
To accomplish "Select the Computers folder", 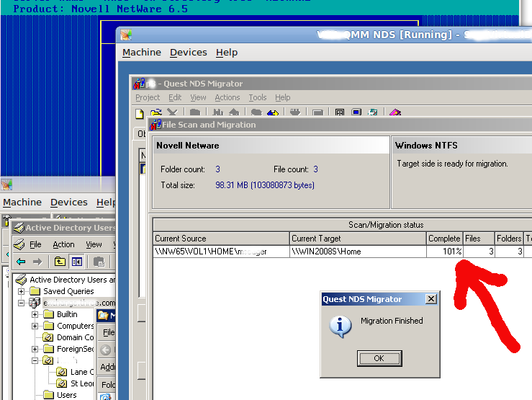I will [75, 326].
